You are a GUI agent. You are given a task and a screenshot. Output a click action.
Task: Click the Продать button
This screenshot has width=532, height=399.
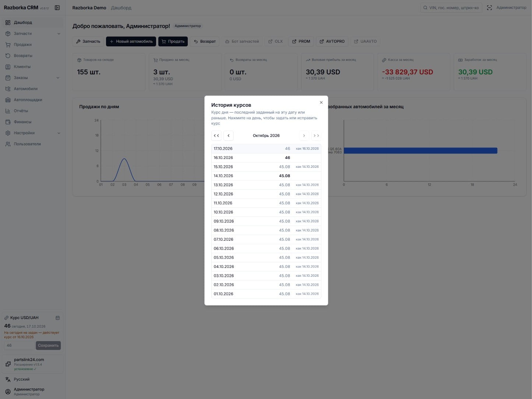(x=173, y=41)
